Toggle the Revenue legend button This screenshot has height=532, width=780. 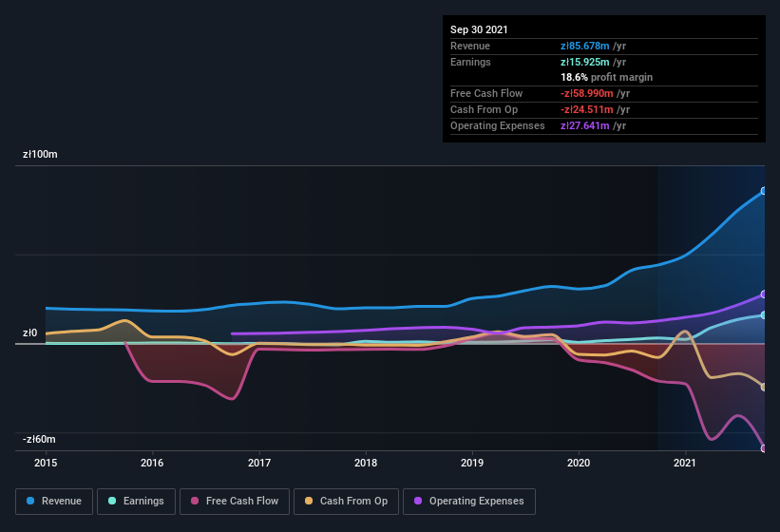54,502
